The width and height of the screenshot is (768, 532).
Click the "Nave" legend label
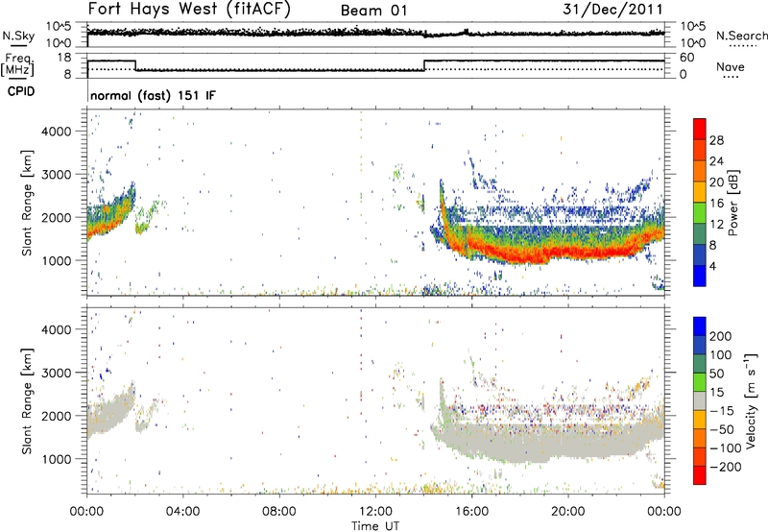[731, 66]
